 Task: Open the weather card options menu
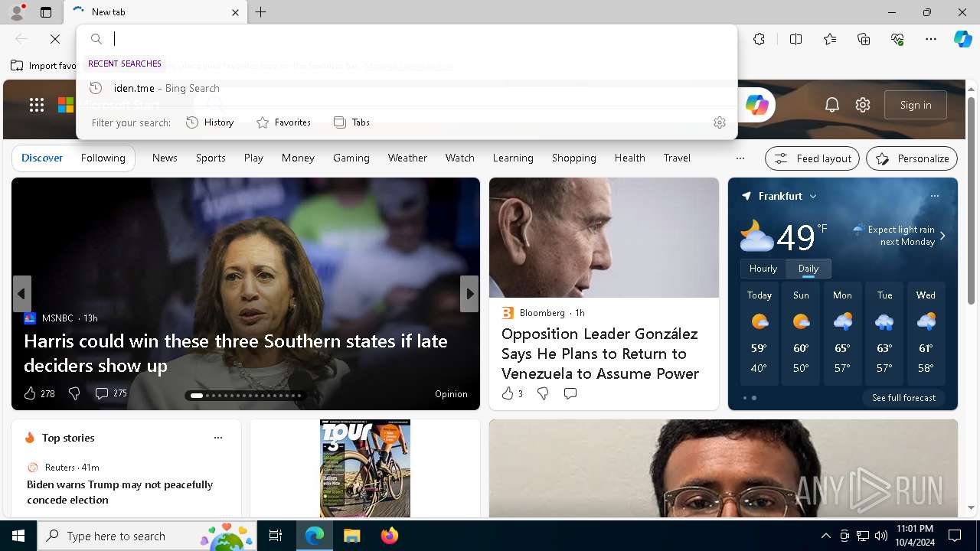coord(934,196)
